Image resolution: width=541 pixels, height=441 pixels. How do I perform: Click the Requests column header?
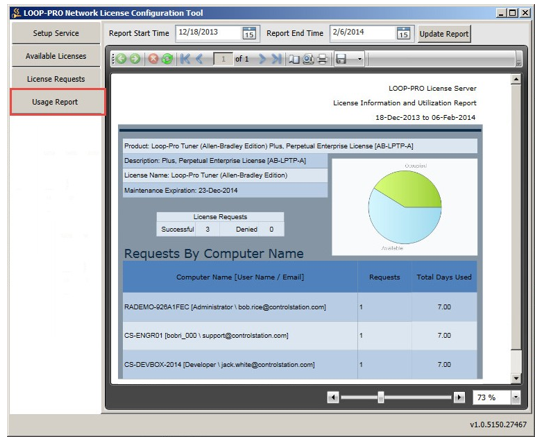(384, 277)
